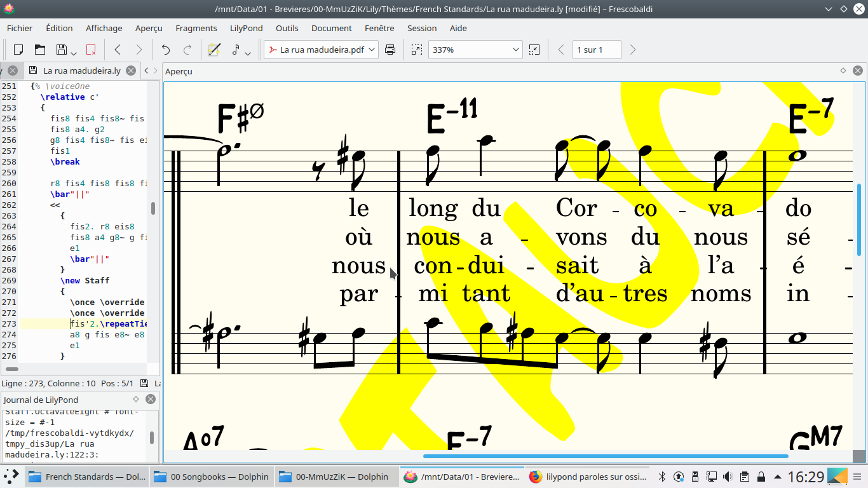Click the zoom-out fit icon after the zoom box
This screenshot has height=488, width=868.
pyautogui.click(x=534, y=50)
